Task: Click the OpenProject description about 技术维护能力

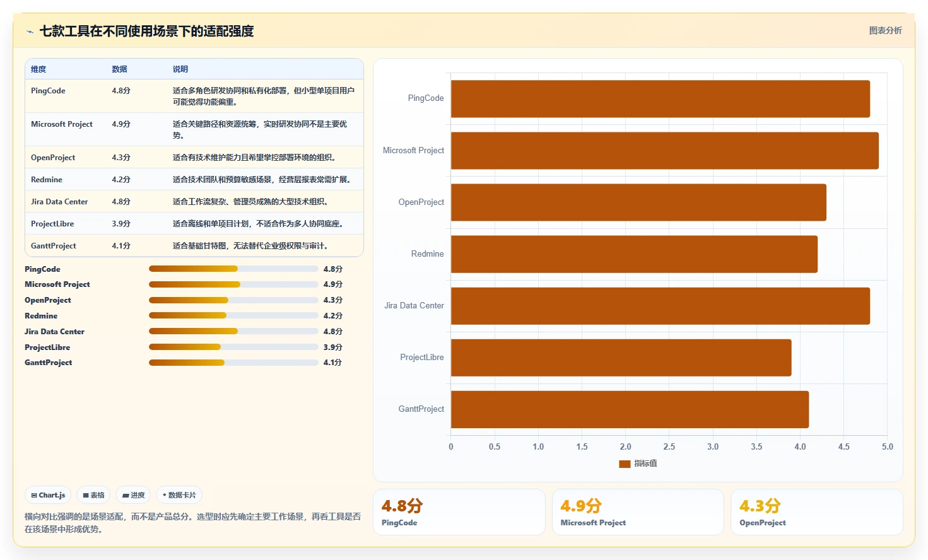Action: click(x=254, y=158)
